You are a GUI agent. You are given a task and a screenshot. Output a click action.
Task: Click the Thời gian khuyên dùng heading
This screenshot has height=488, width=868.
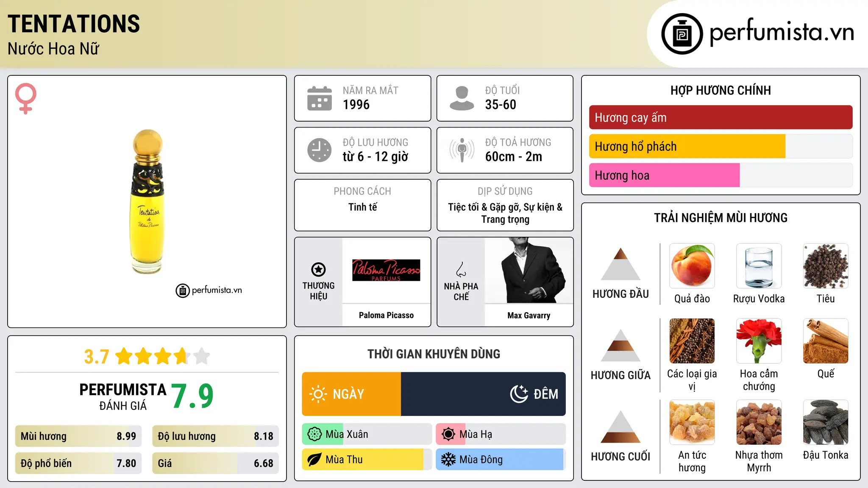[434, 354]
